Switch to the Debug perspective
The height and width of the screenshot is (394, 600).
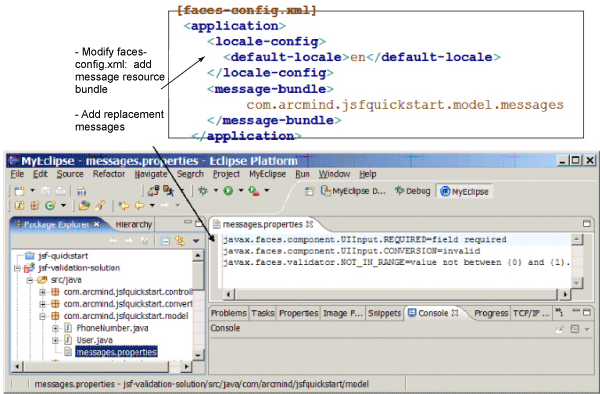[x=412, y=191]
